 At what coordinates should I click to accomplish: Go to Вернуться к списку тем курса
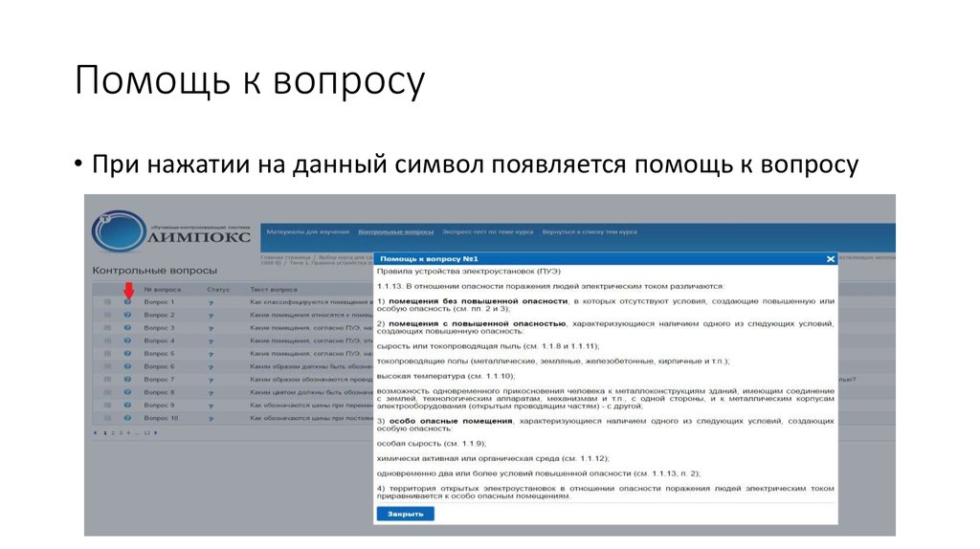coord(590,231)
